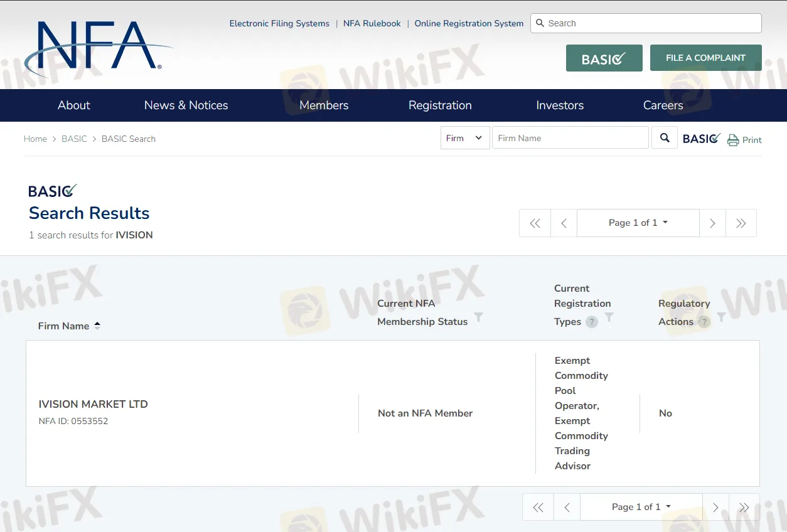The image size is (787, 532).
Task: Open help for Regulatory Actions
Action: click(704, 322)
